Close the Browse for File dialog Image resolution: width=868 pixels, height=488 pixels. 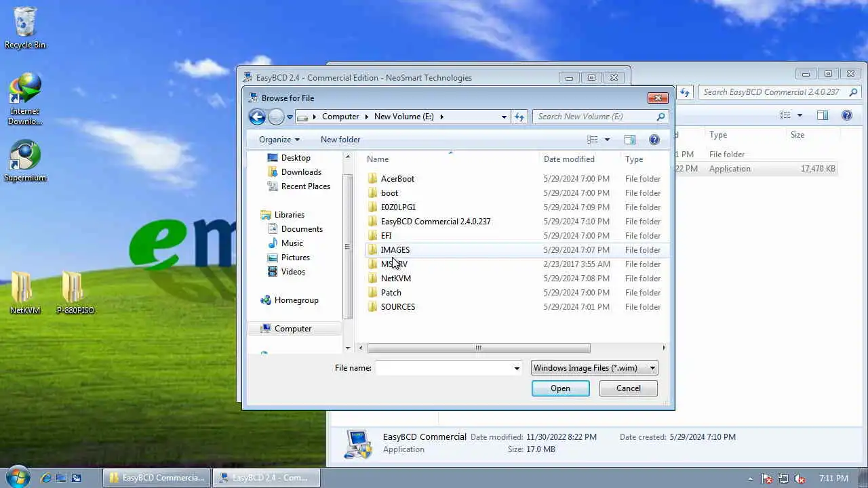(x=658, y=98)
